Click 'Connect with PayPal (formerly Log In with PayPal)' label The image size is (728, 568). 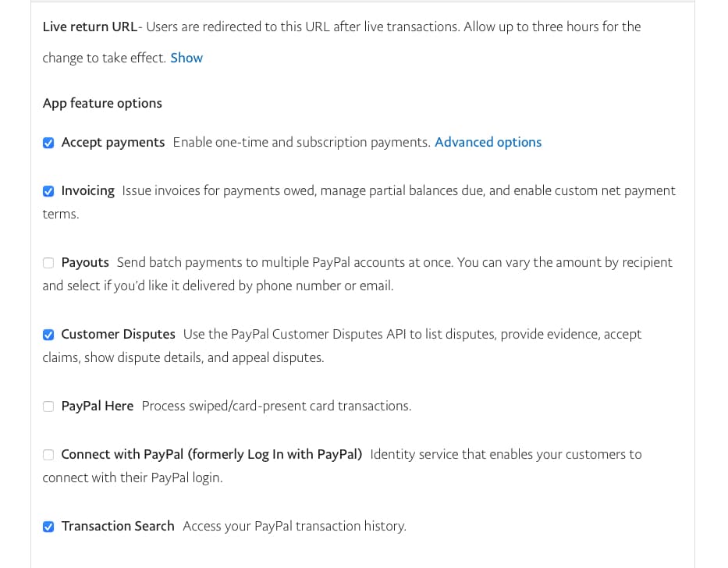(x=211, y=454)
